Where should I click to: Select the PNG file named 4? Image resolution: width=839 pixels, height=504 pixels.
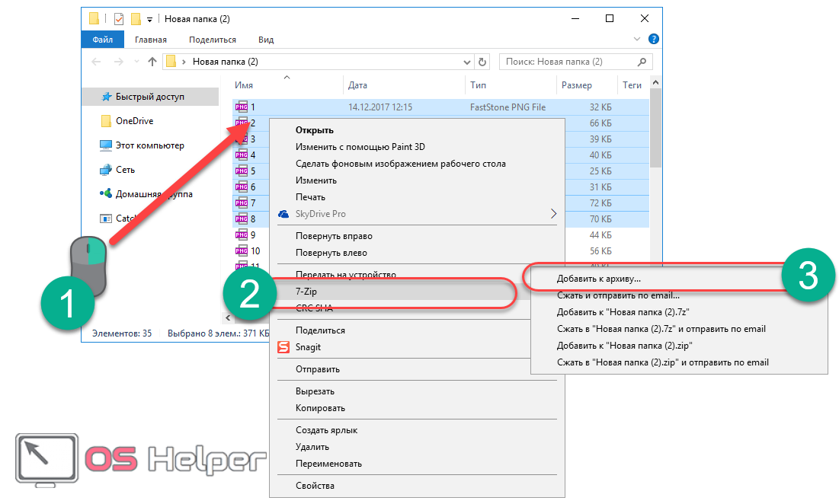[x=251, y=155]
